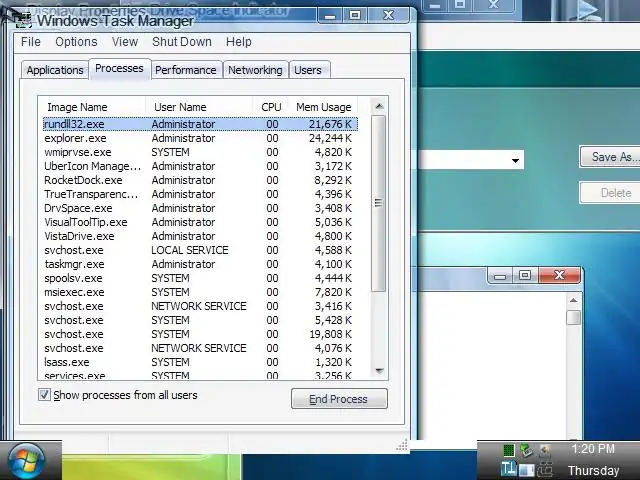
Task: Click the 8,292 K memory value
Action: (x=333, y=180)
